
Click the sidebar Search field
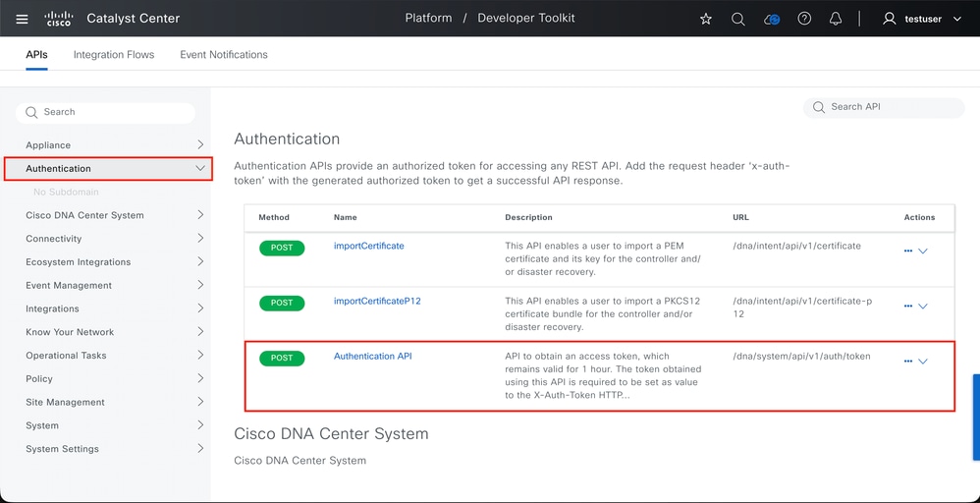[106, 113]
